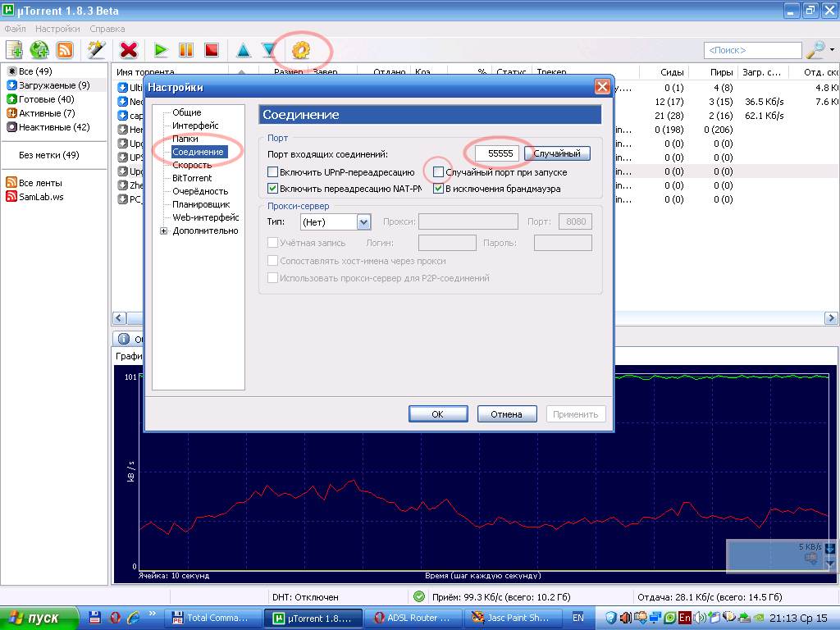The width and height of the screenshot is (840, 630).
Task: Open Settings via the gear toolbar icon
Action: click(300, 50)
